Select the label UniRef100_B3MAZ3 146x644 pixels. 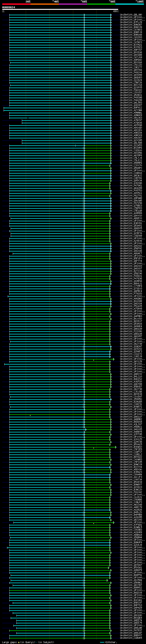(131, 472)
